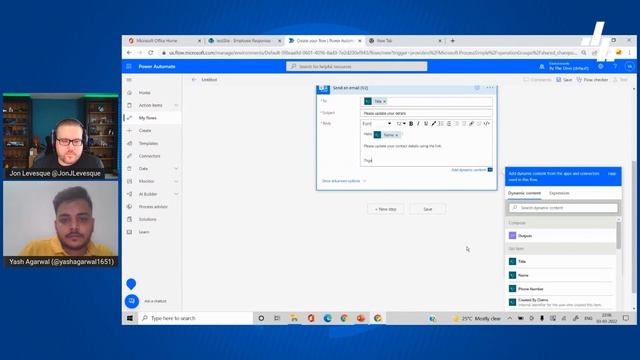Insert the Outputs dynamic content item

[560, 236]
